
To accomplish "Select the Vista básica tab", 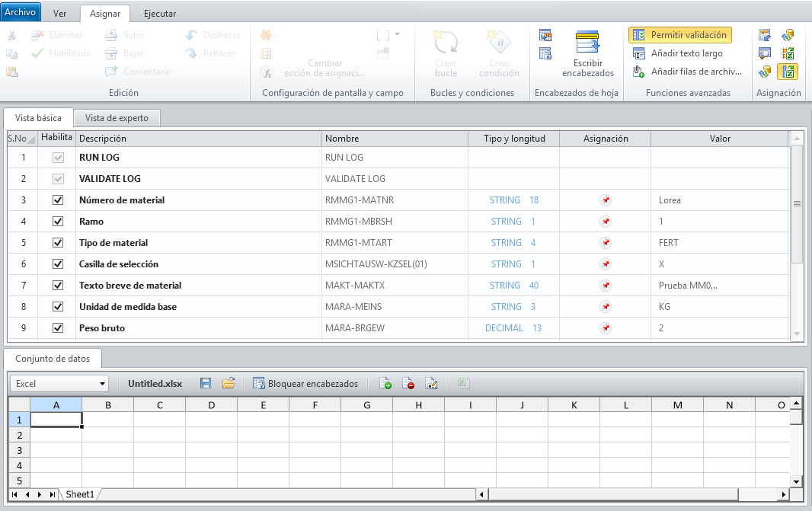I will click(38, 118).
